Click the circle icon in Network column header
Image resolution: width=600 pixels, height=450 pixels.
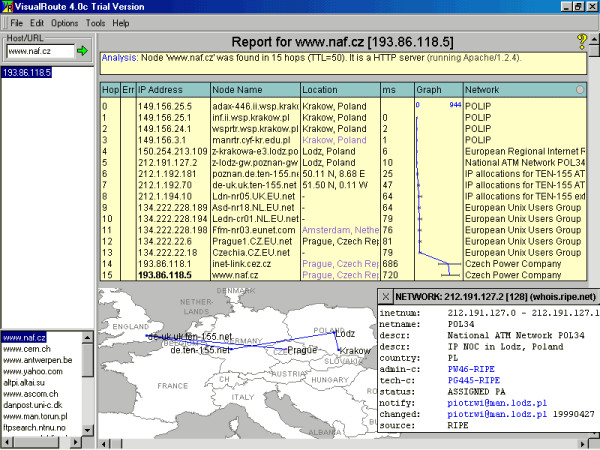[x=580, y=90]
